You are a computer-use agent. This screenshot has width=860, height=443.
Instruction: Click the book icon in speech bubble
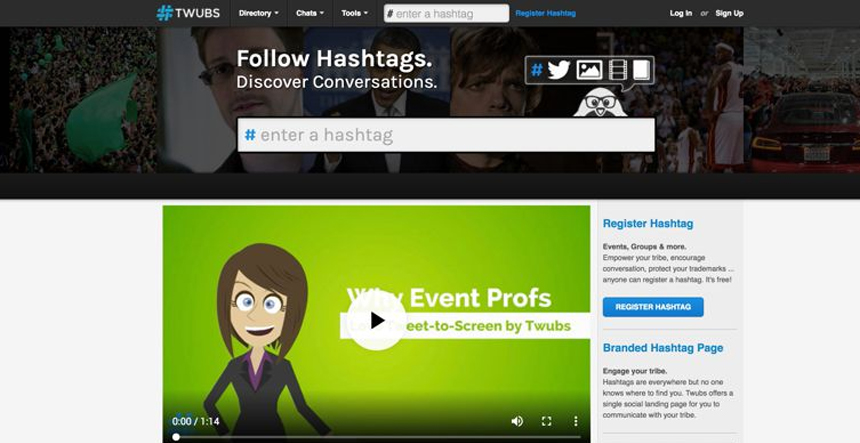[x=641, y=70]
